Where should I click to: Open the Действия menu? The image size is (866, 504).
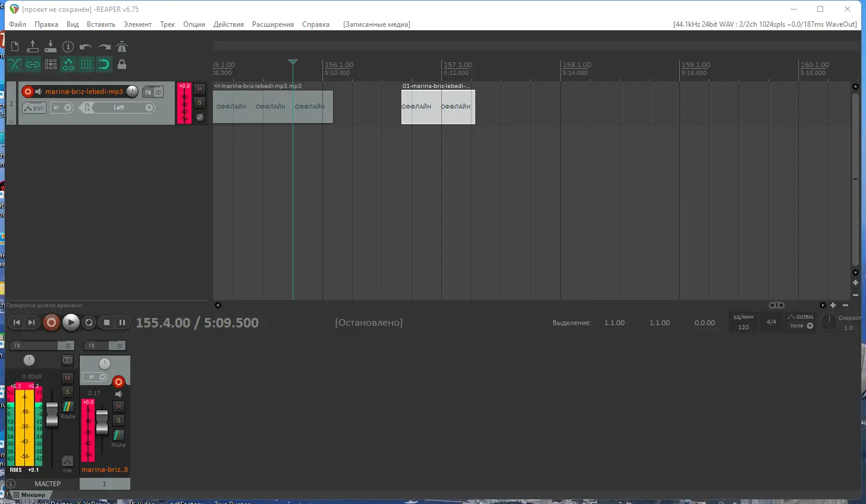(228, 24)
